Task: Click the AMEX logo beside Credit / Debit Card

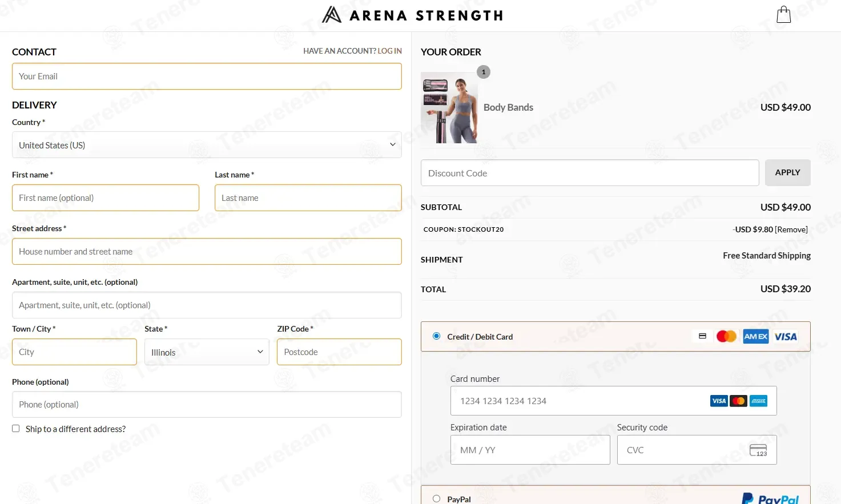Action: [755, 336]
